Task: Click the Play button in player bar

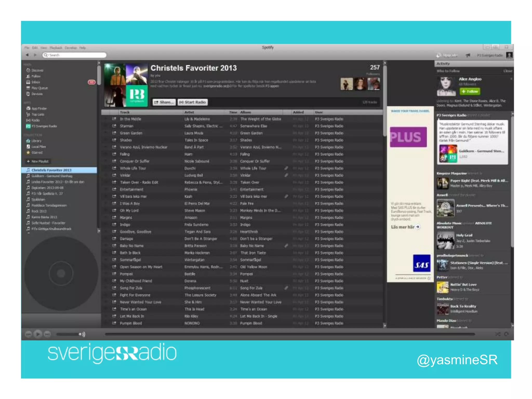Action: point(38,334)
